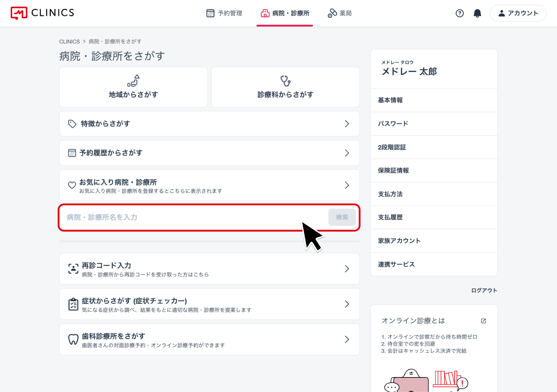Open 支払履歴 in account menu

434,217
